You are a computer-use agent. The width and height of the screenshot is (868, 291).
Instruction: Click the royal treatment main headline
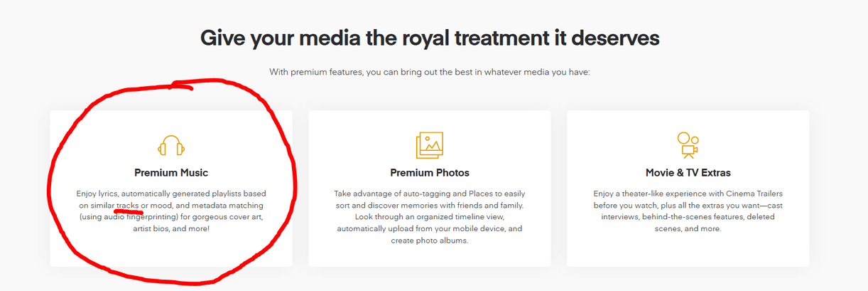click(430, 37)
